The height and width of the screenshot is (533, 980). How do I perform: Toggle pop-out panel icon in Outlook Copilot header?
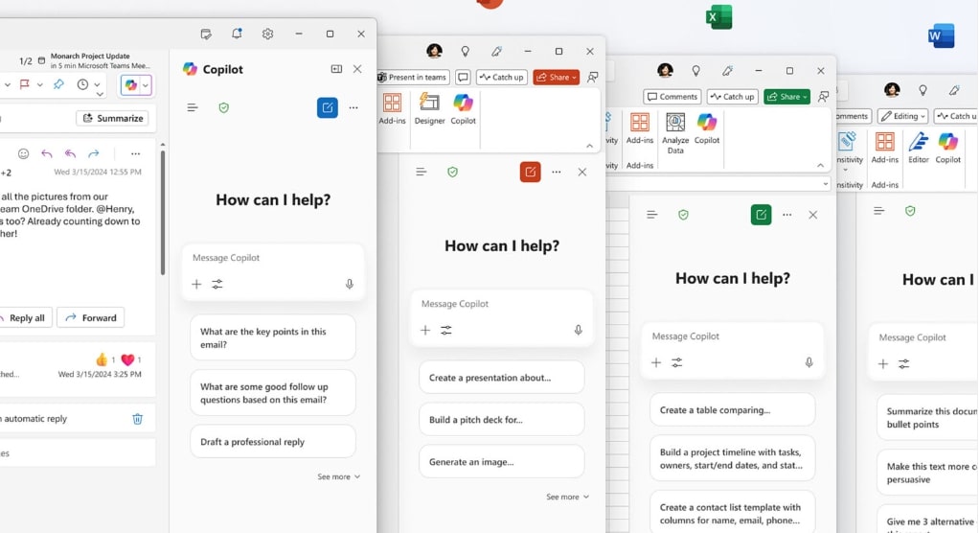(336, 69)
